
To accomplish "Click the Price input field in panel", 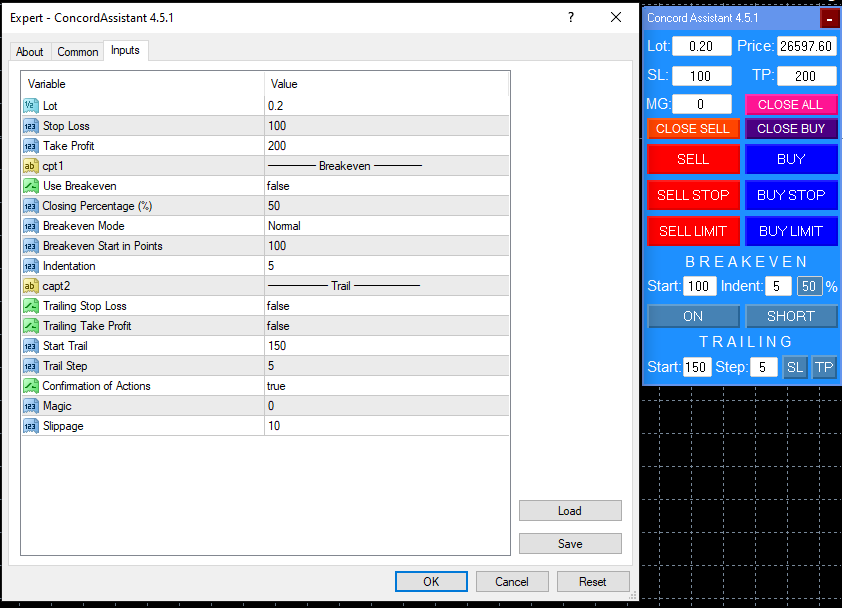I will [806, 46].
